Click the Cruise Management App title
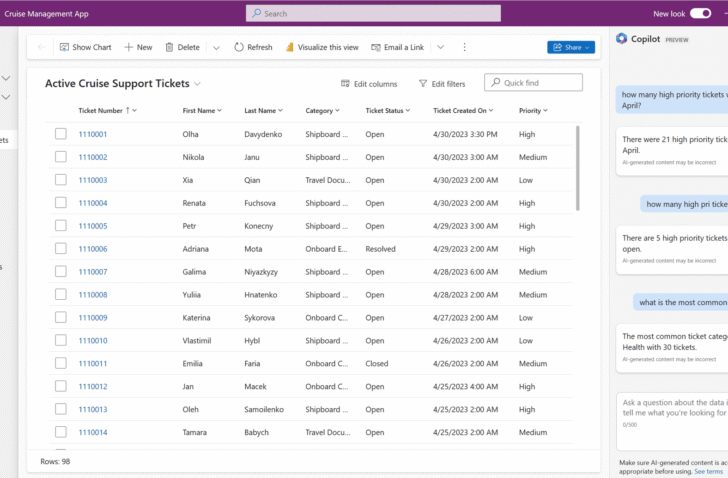 (x=46, y=13)
